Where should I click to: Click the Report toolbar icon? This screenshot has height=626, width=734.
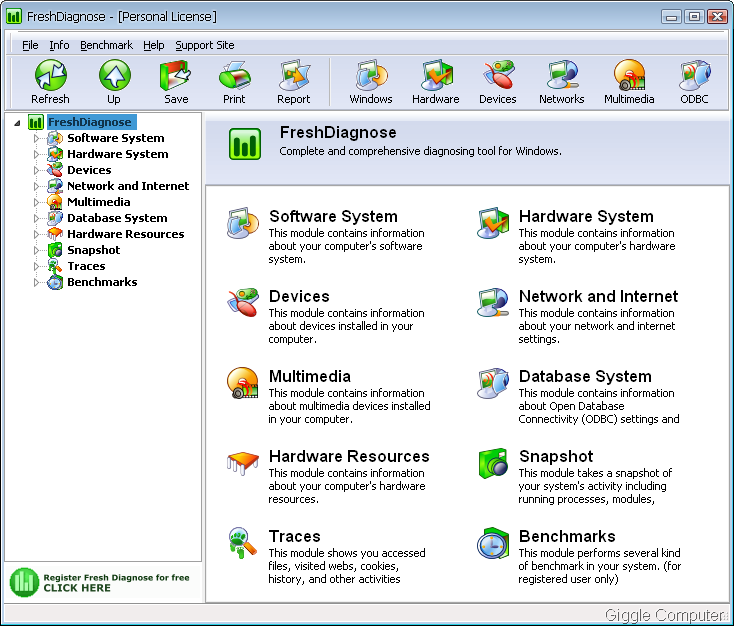click(294, 75)
